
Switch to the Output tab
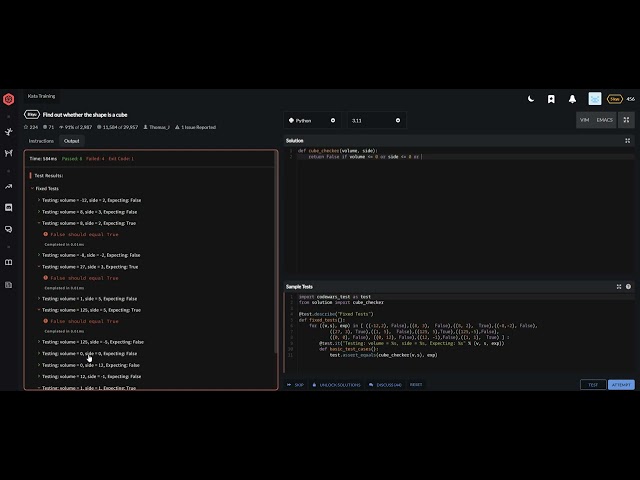point(71,141)
